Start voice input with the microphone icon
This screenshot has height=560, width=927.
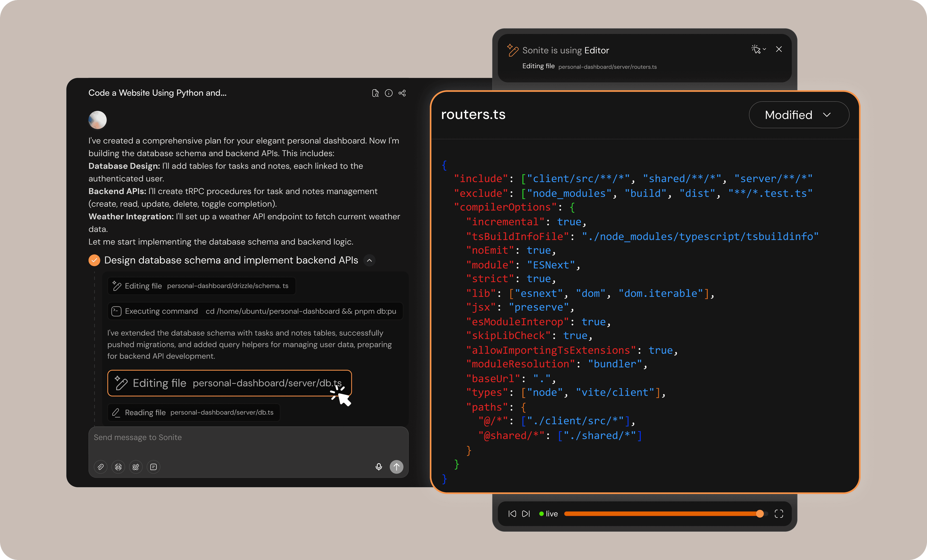click(379, 467)
